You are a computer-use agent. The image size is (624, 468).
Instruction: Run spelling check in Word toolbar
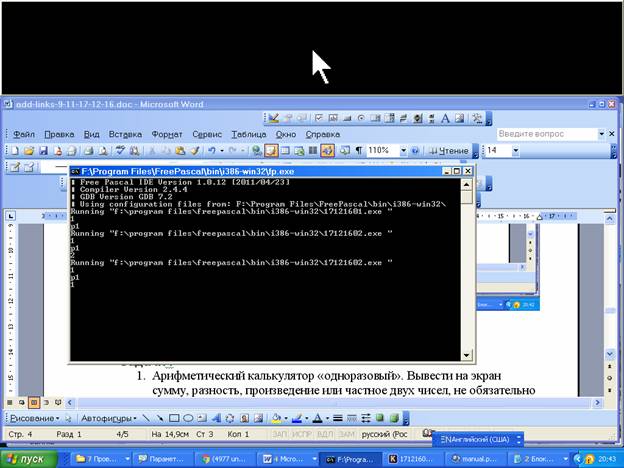point(120,150)
